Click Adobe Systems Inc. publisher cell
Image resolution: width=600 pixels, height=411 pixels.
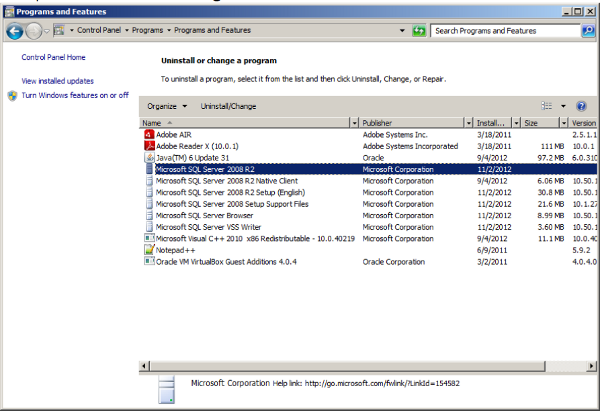pyautogui.click(x=395, y=135)
